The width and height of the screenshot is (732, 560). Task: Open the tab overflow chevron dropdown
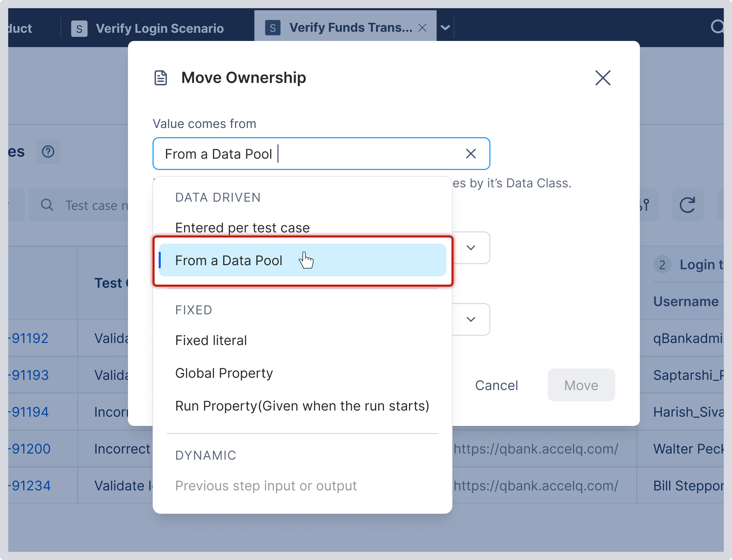tap(445, 27)
